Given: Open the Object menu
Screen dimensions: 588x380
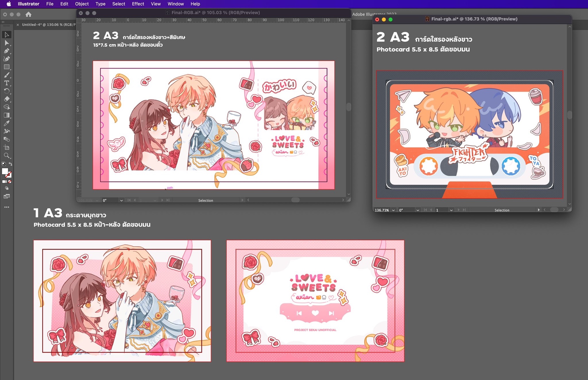Looking at the screenshot, I should pos(81,4).
